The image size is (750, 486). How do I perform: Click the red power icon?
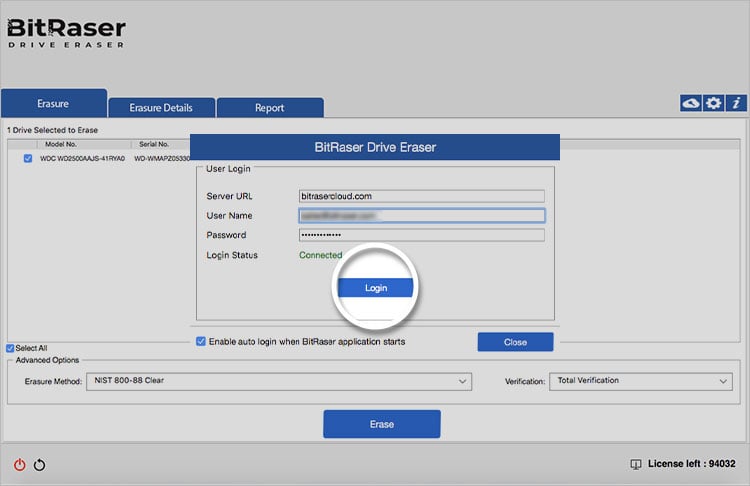point(20,464)
